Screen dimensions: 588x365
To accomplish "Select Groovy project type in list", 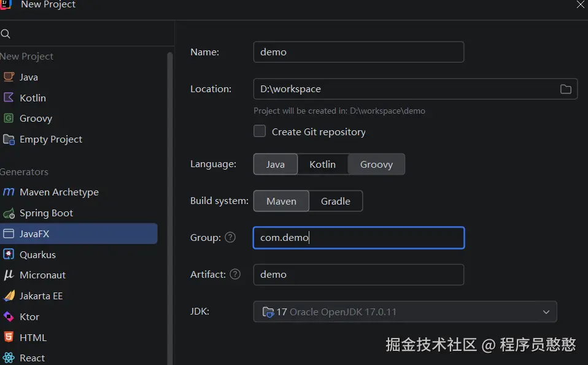I will click(x=79, y=118).
